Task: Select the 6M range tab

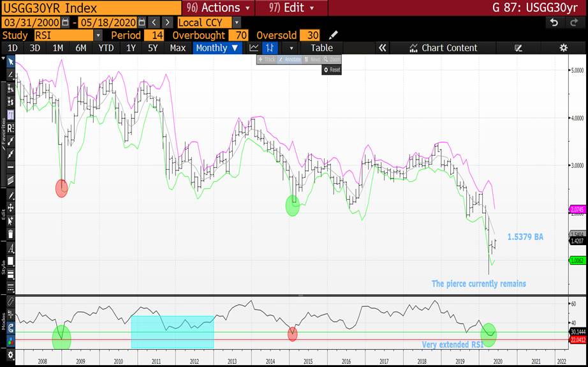Action: tap(80, 48)
